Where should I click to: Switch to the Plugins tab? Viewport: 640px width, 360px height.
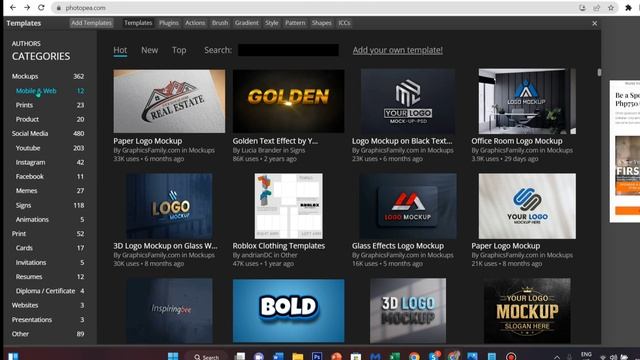169,23
